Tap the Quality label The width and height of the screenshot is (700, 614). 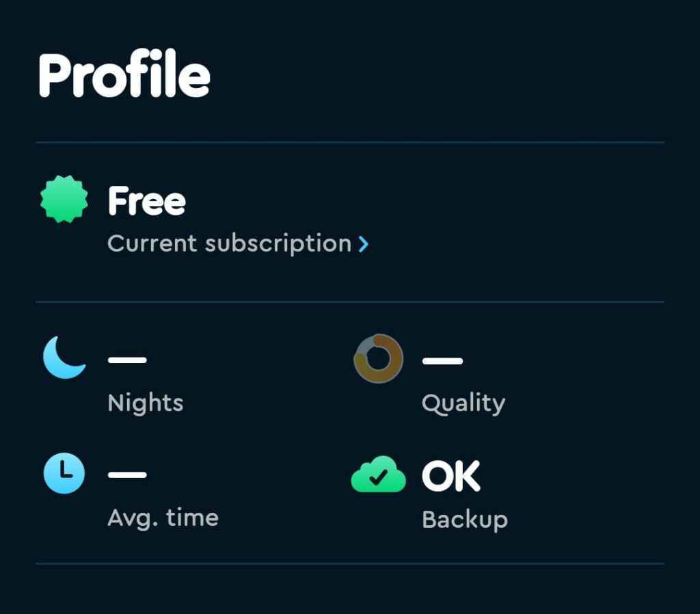[x=464, y=403]
